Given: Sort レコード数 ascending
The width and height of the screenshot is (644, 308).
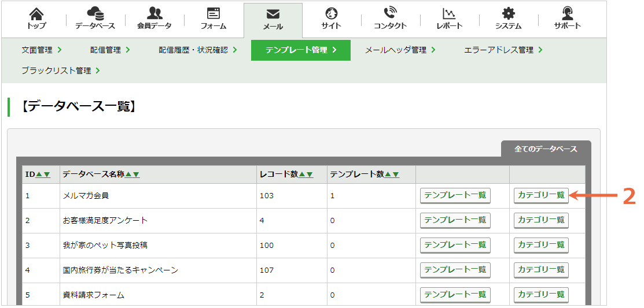Looking at the screenshot, I should pyautogui.click(x=302, y=175).
